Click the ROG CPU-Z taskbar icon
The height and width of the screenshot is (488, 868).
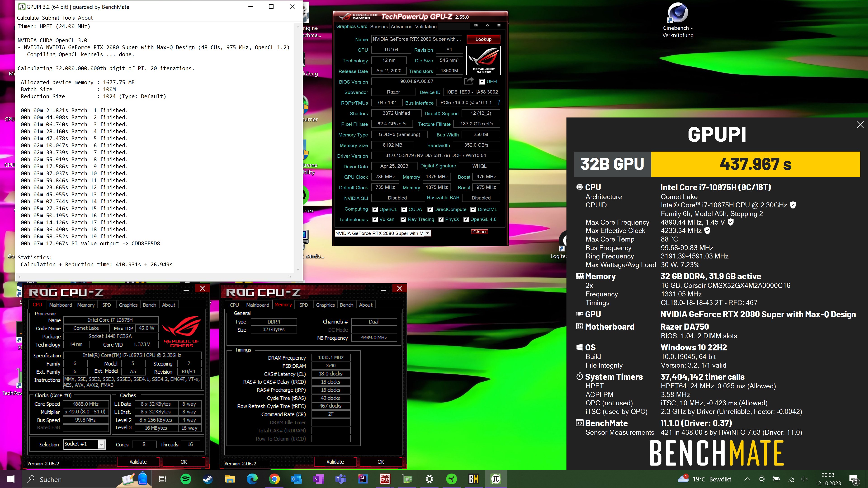(x=385, y=479)
